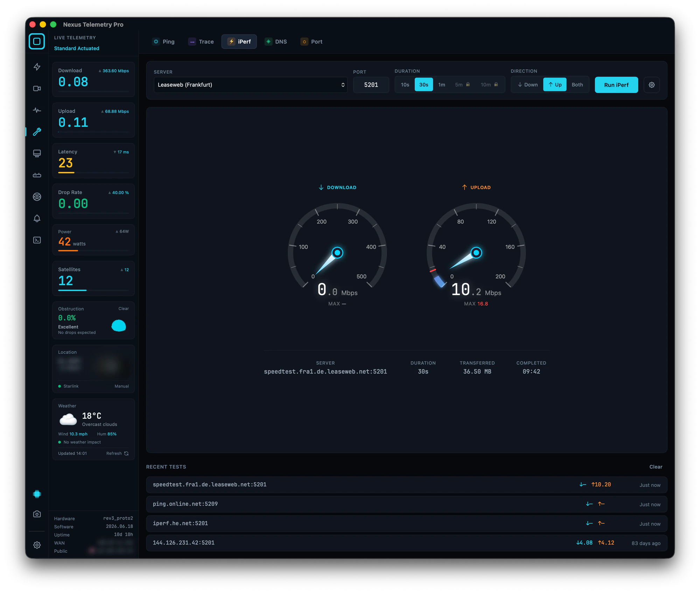
Task: Click the upload gauge needle hub
Action: [x=476, y=252]
